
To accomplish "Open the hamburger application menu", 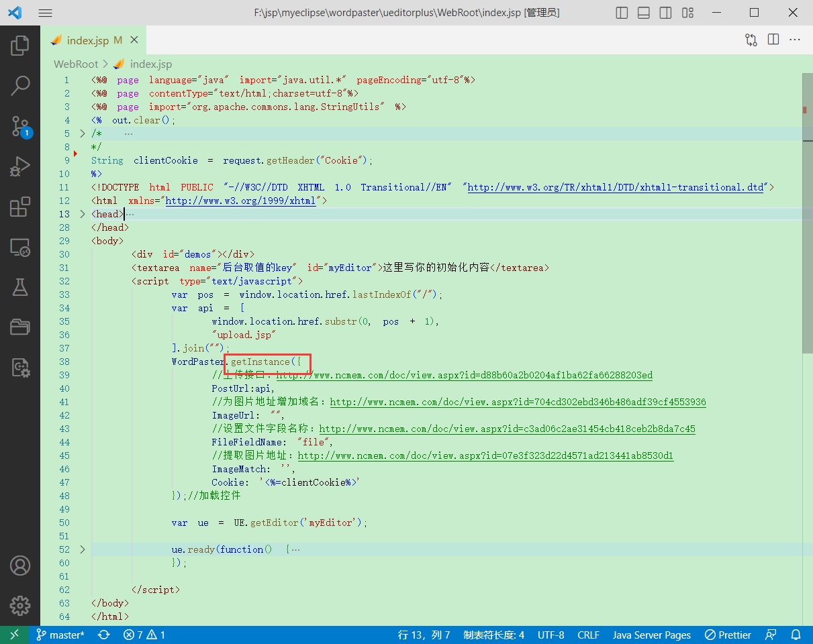I will [45, 13].
